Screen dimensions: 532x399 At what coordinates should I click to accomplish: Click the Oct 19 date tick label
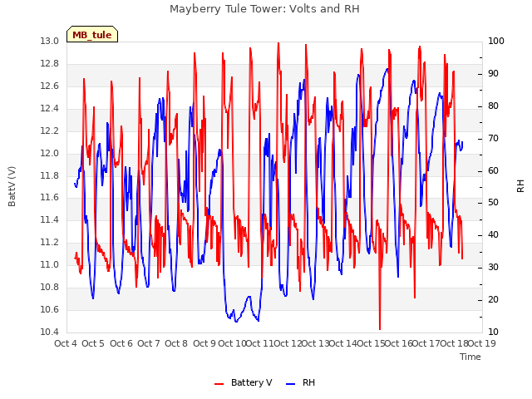point(482,343)
